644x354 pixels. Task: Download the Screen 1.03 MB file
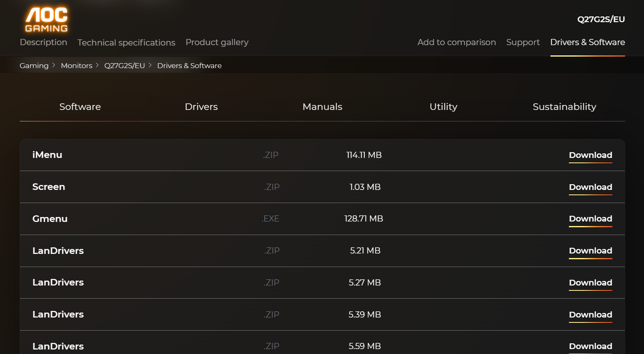click(590, 187)
